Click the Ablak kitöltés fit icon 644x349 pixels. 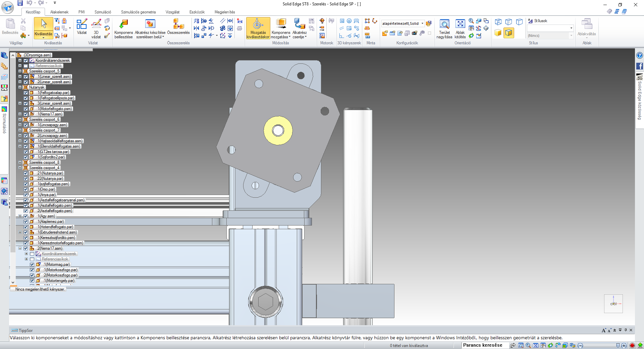click(x=460, y=24)
